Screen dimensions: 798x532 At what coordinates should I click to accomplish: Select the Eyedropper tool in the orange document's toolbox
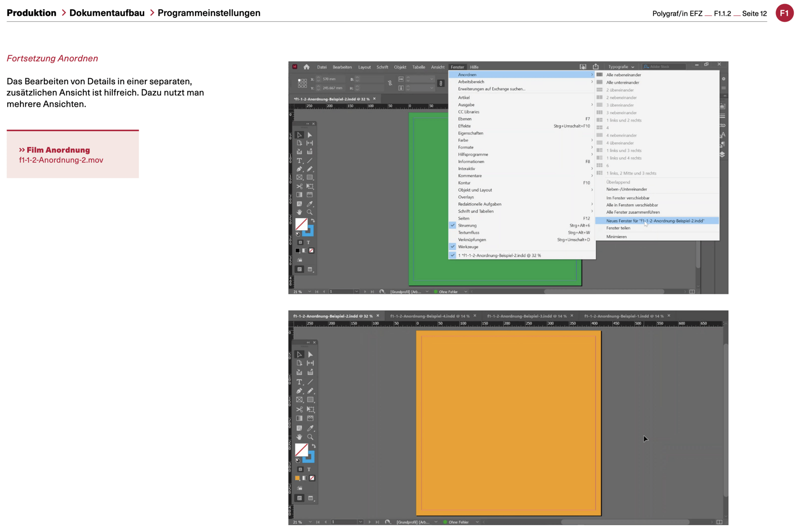[x=311, y=428]
